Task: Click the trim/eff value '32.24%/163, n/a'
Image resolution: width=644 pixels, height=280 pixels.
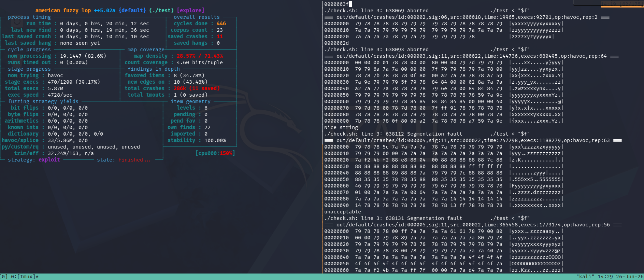Action: tap(71, 153)
